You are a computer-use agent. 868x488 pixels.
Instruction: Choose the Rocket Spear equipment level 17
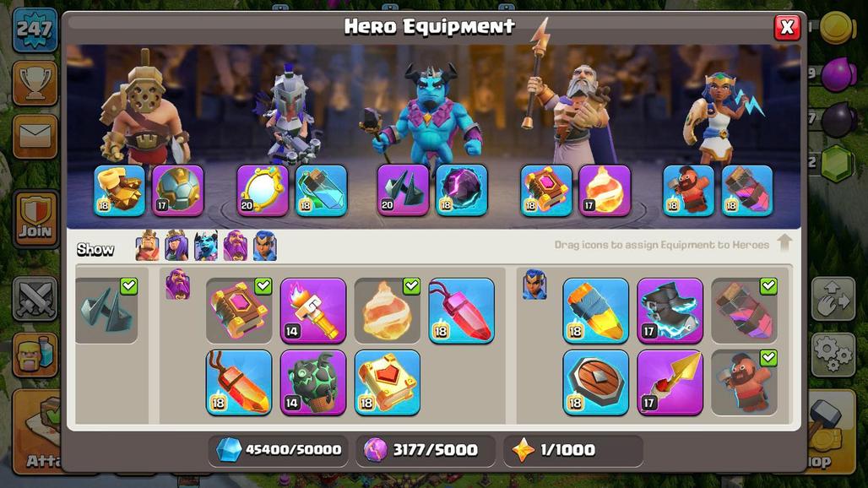[x=670, y=382]
